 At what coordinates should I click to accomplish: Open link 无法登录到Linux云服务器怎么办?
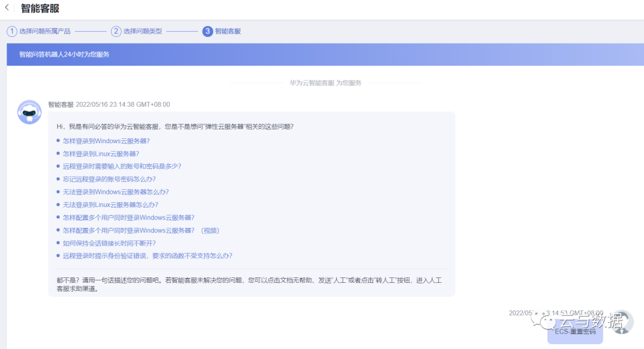click(110, 205)
